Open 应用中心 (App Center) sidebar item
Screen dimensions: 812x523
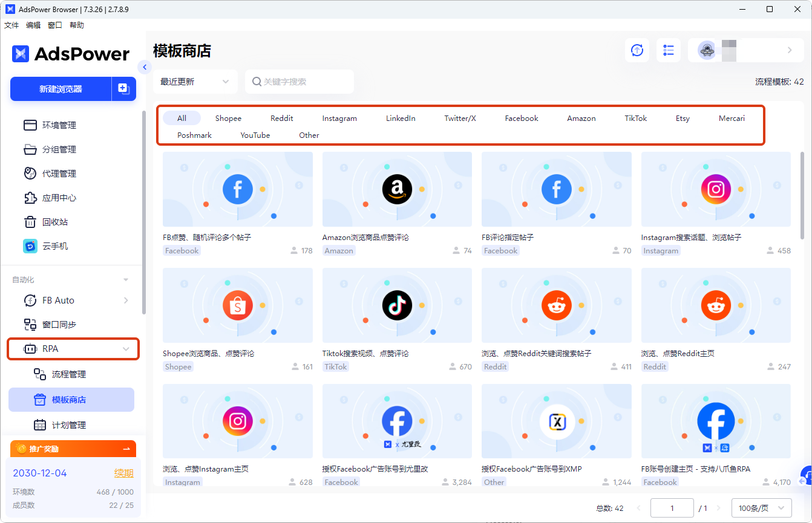click(61, 198)
